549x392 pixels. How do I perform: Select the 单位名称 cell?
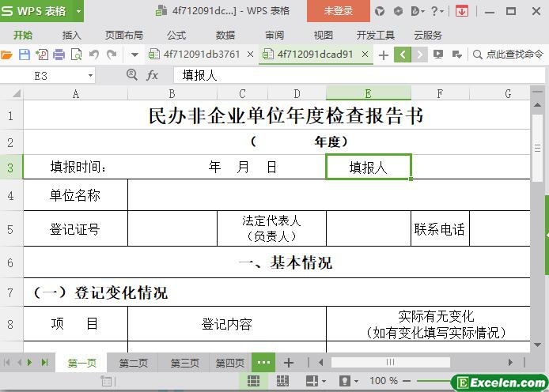point(75,195)
